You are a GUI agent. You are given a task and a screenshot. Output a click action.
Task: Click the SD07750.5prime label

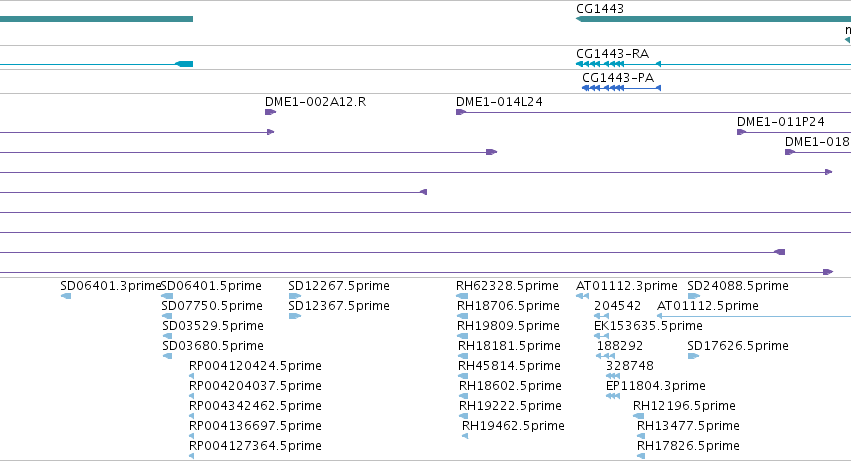click(212, 306)
